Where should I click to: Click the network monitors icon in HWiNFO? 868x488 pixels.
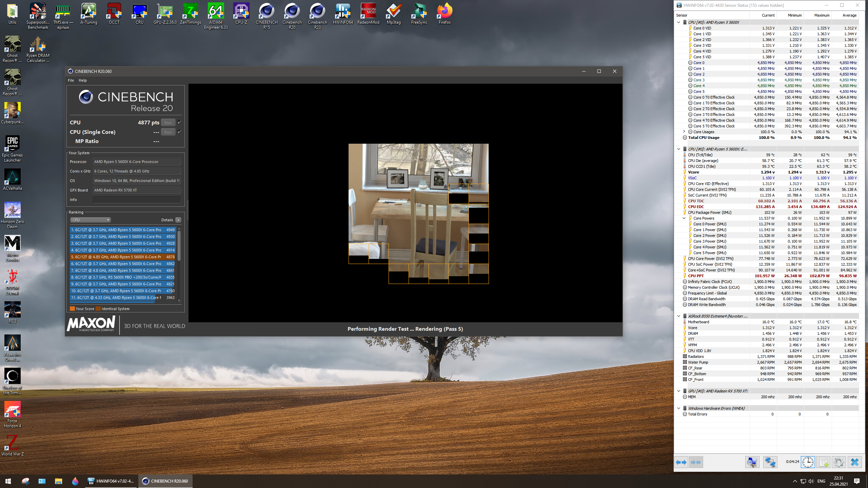[x=770, y=462]
